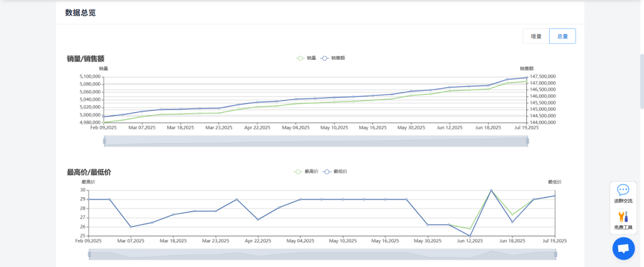Click right handle of 销量/销售额 zoom slider
This screenshot has height=267, width=644.
coord(527,141)
